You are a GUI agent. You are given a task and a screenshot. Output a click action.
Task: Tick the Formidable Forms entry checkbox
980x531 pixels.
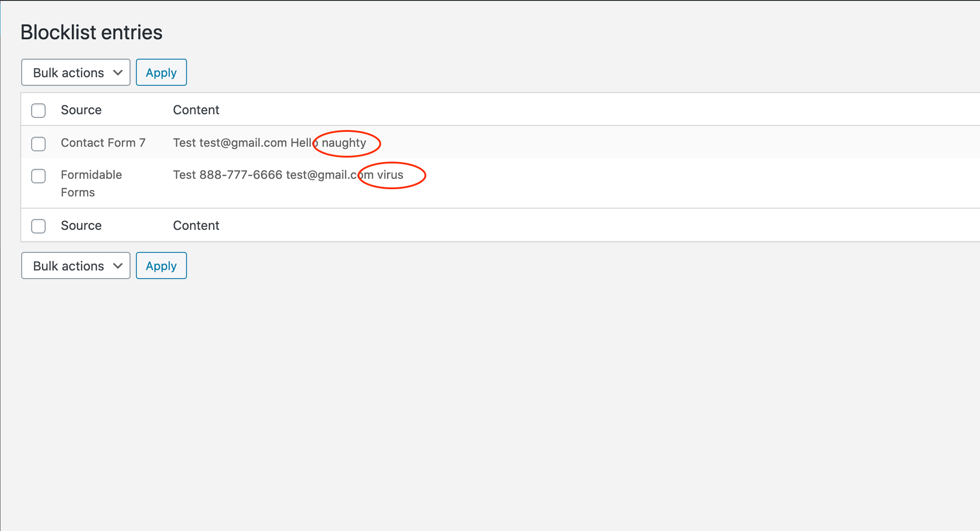[x=38, y=176]
